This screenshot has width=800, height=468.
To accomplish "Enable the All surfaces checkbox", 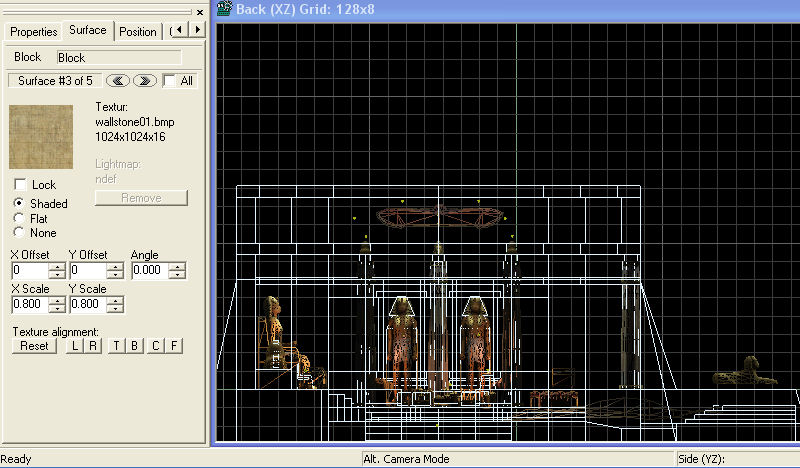I will (x=171, y=80).
